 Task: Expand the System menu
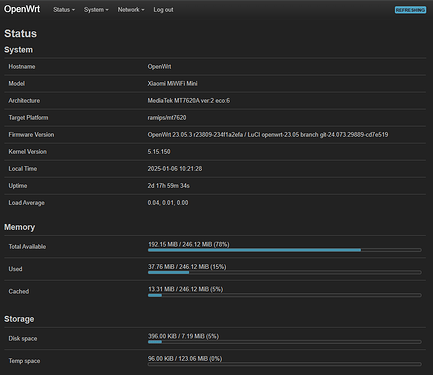point(96,10)
